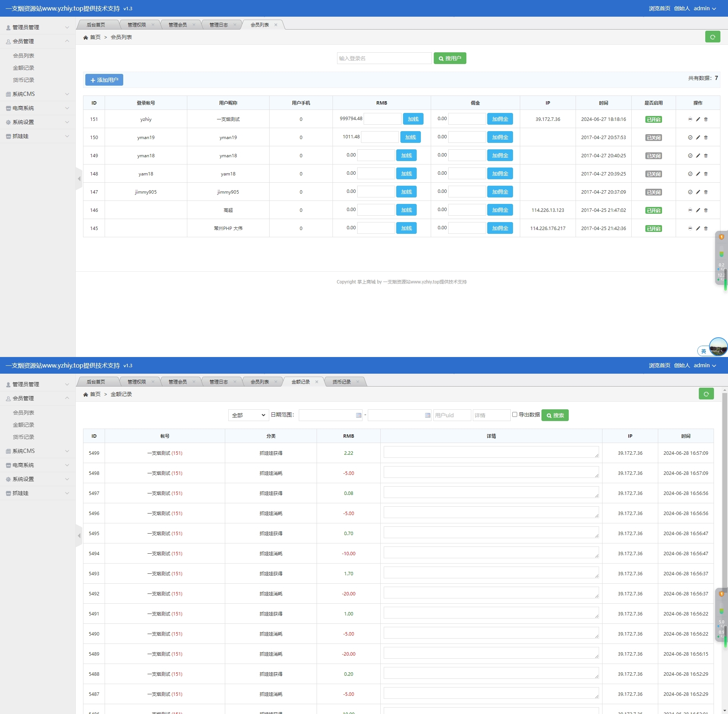728x714 pixels.
Task: Focus 详情 textarea for record 5499
Action: coord(491,452)
